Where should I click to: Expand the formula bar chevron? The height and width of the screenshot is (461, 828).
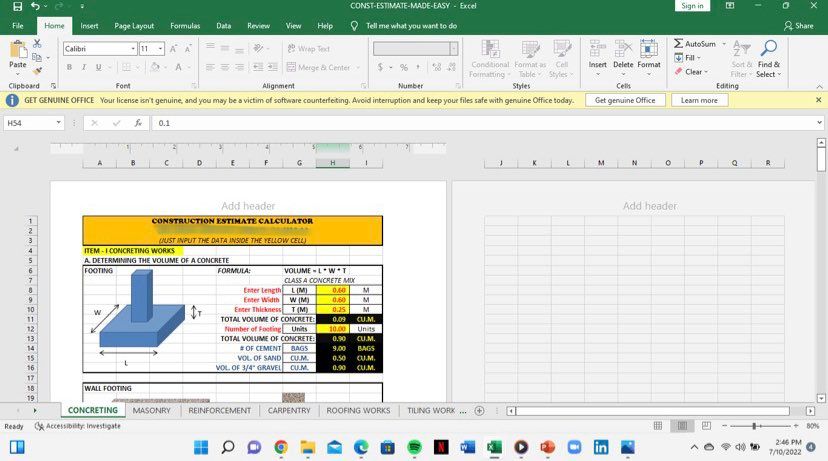point(819,123)
